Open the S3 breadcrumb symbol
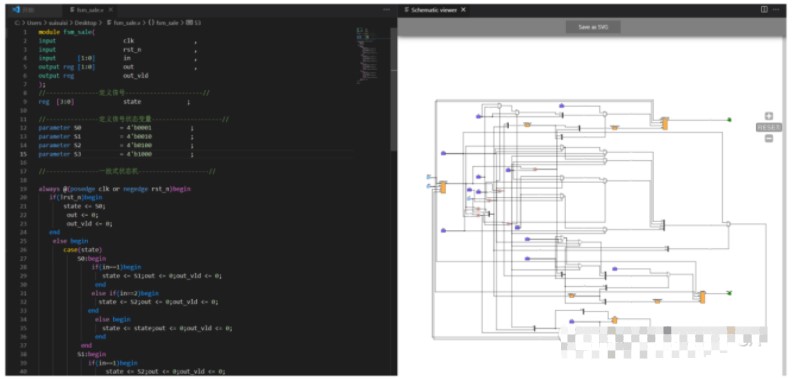793x379 pixels. coord(194,23)
